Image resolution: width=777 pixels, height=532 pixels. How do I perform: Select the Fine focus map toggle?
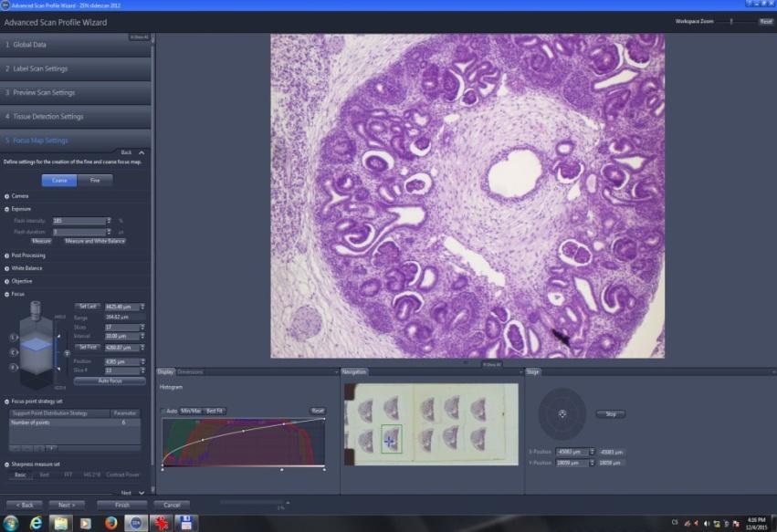[x=95, y=181]
